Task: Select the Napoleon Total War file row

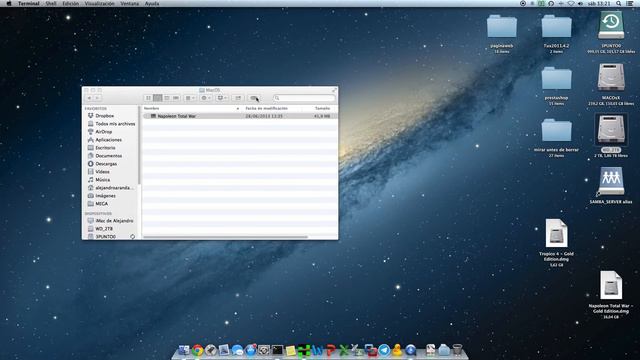Action: [240, 116]
